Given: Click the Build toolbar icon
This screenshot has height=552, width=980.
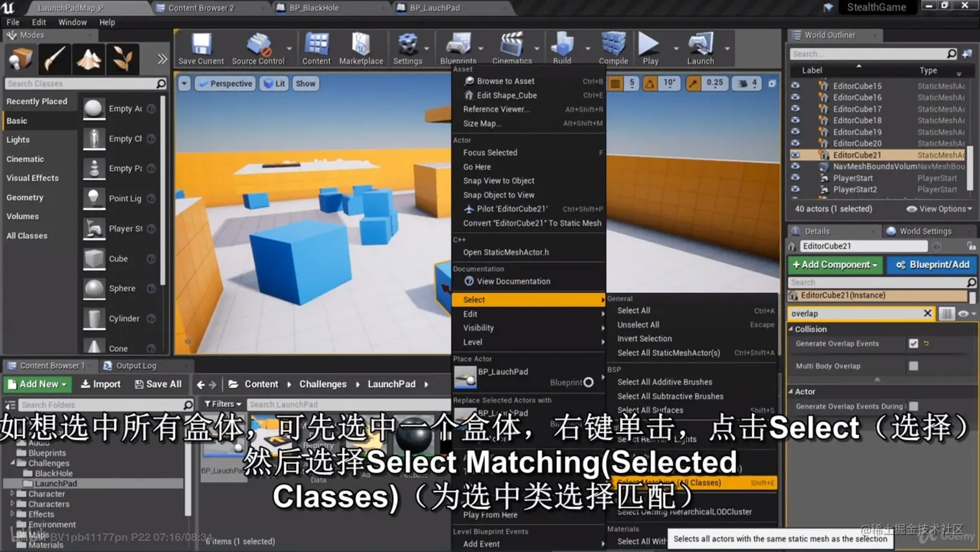Looking at the screenshot, I should (562, 44).
